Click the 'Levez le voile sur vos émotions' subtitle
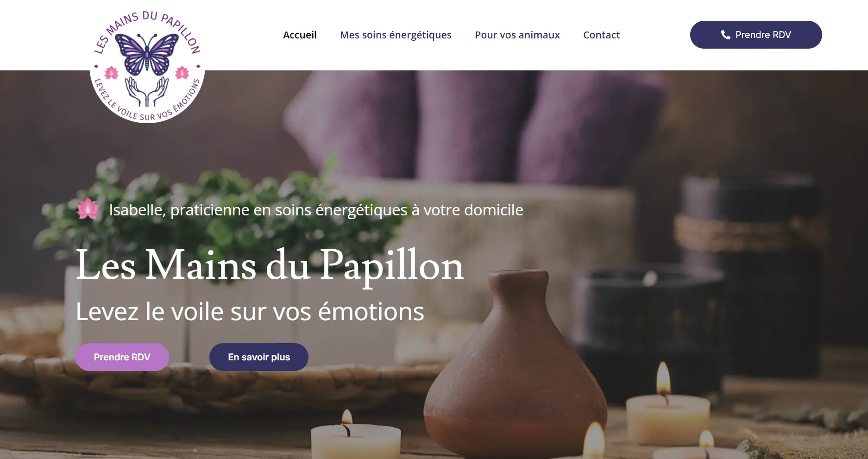 [x=250, y=311]
